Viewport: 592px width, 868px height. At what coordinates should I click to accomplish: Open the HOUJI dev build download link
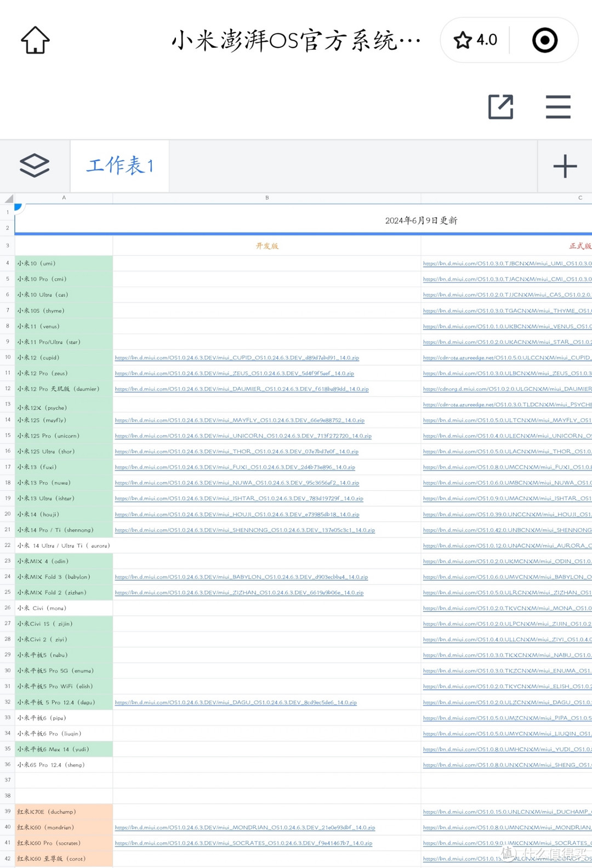pyautogui.click(x=237, y=514)
